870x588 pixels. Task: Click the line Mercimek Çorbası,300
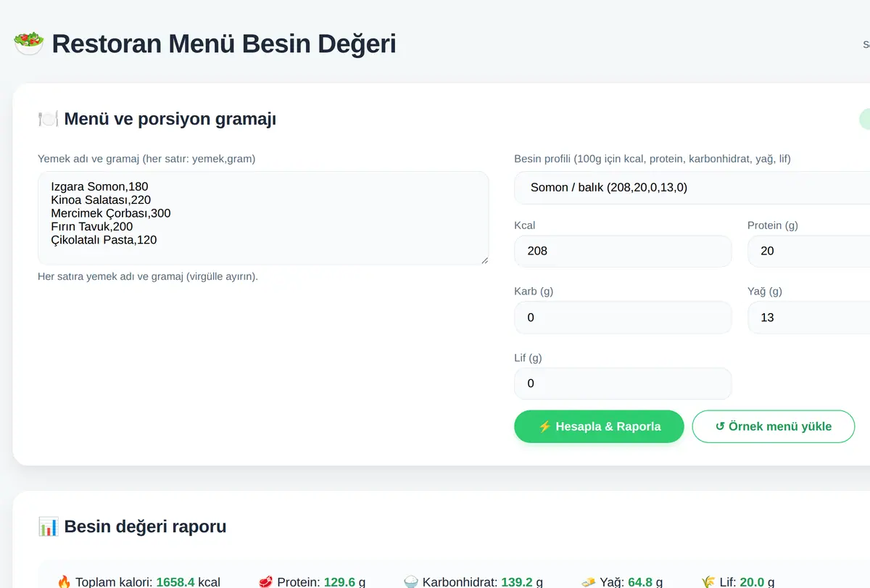click(111, 213)
